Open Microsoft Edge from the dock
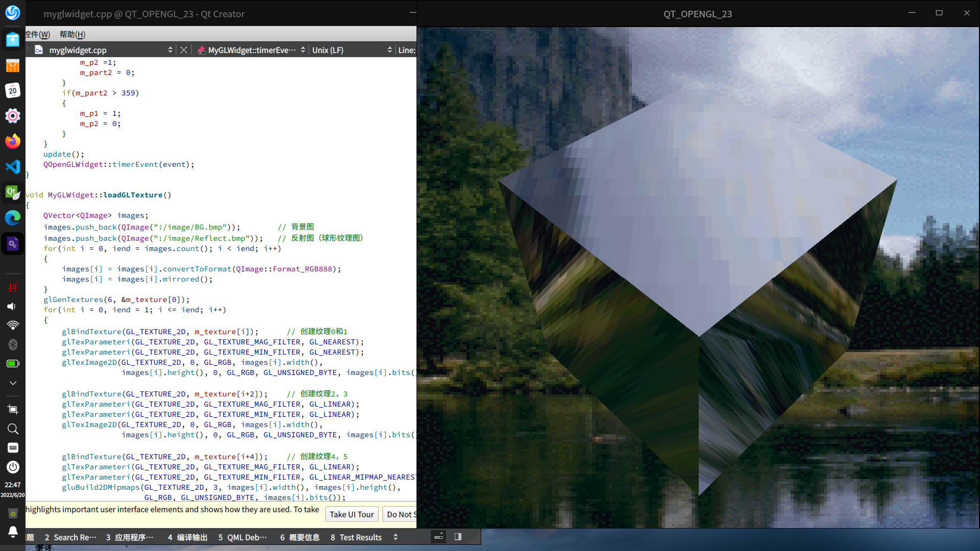 pyautogui.click(x=13, y=218)
